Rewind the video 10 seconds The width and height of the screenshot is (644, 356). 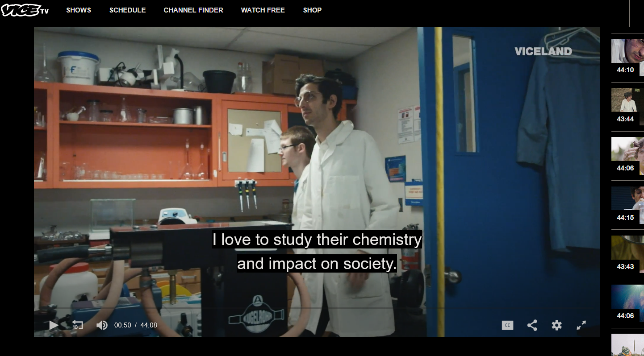click(x=78, y=325)
